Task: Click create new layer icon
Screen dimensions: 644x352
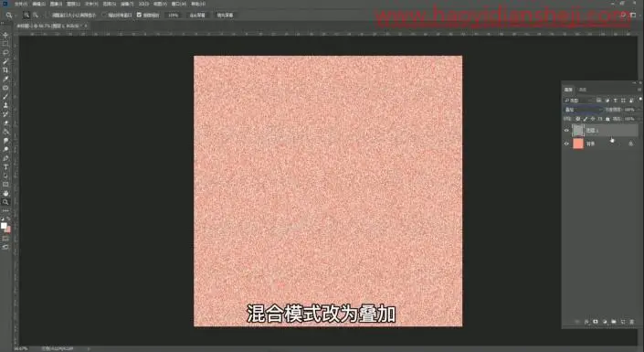Action: coord(623,322)
